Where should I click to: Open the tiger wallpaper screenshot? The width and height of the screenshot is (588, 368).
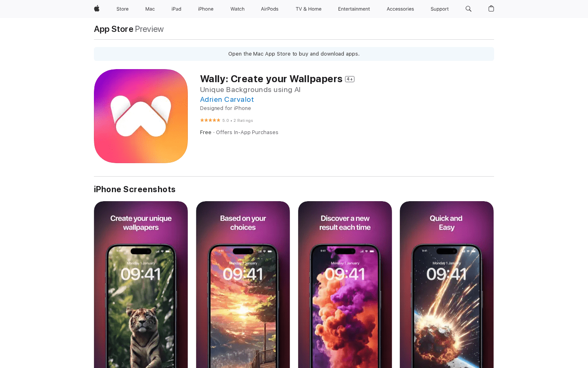pyautogui.click(x=141, y=285)
